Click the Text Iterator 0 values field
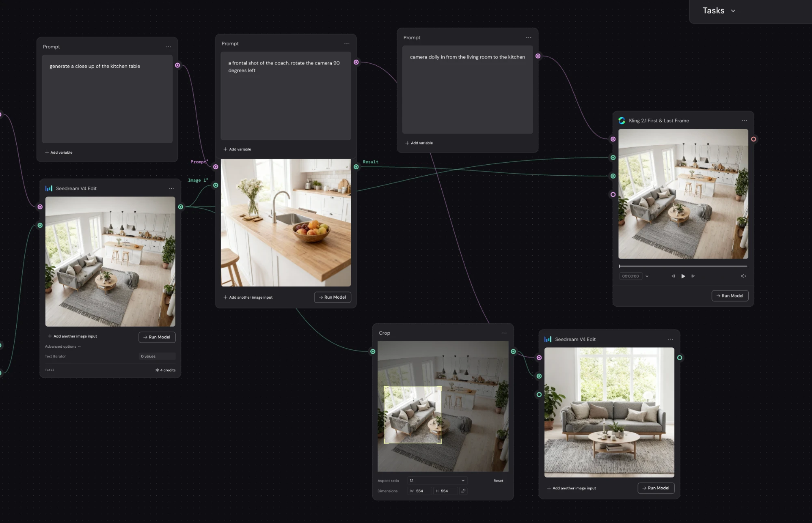The image size is (812, 523). [157, 356]
